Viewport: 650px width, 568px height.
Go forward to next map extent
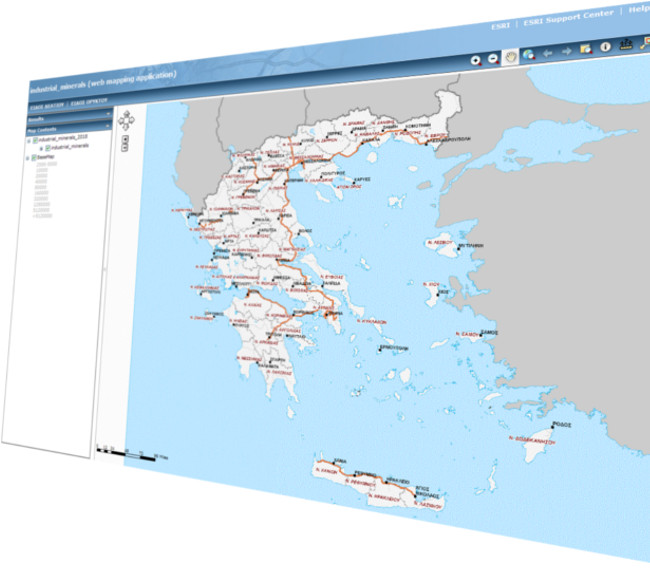pyautogui.click(x=566, y=51)
